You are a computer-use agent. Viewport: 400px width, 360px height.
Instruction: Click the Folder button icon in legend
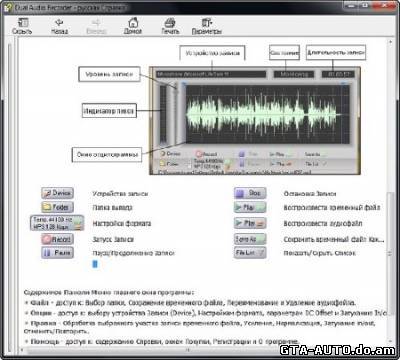point(58,207)
